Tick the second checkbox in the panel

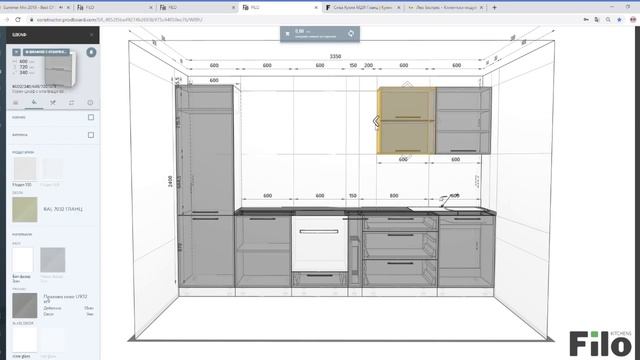91,135
